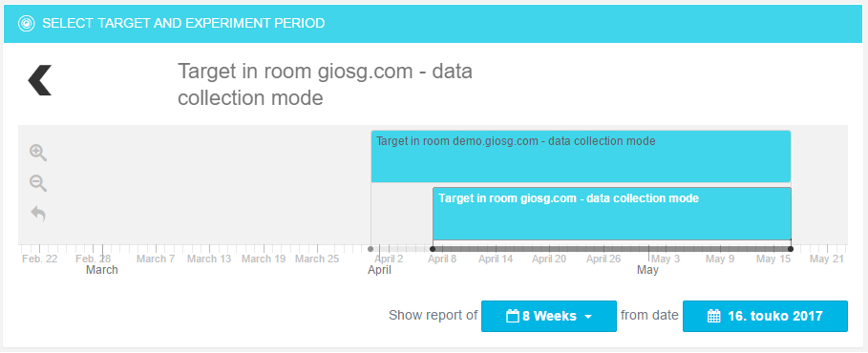Select demo.giosg.com data collection target bar
This screenshot has width=868, height=353.
pos(581,156)
